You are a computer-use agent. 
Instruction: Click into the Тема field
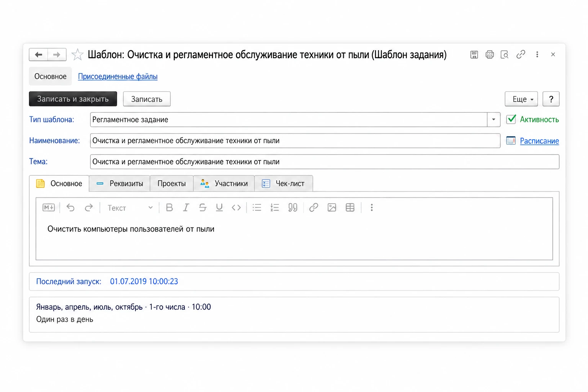tap(325, 162)
